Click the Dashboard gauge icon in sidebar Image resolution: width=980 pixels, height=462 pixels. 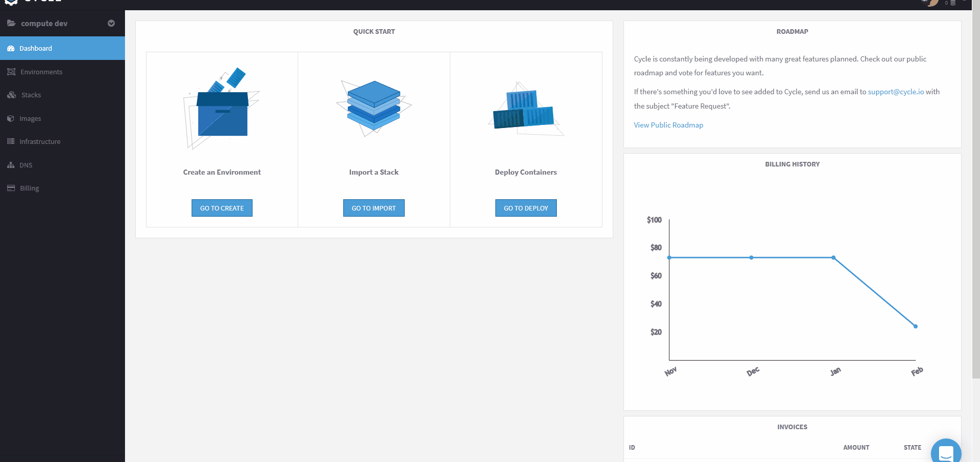pyautogui.click(x=11, y=48)
